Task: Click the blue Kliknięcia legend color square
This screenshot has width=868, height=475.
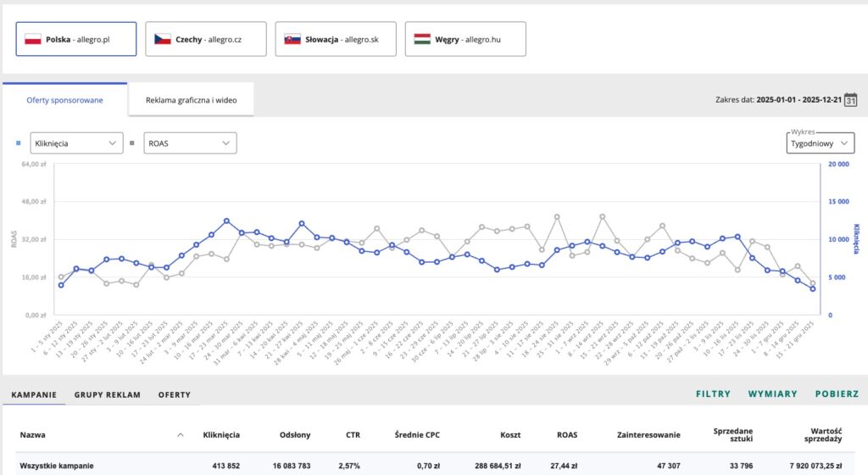Action: coord(19,143)
